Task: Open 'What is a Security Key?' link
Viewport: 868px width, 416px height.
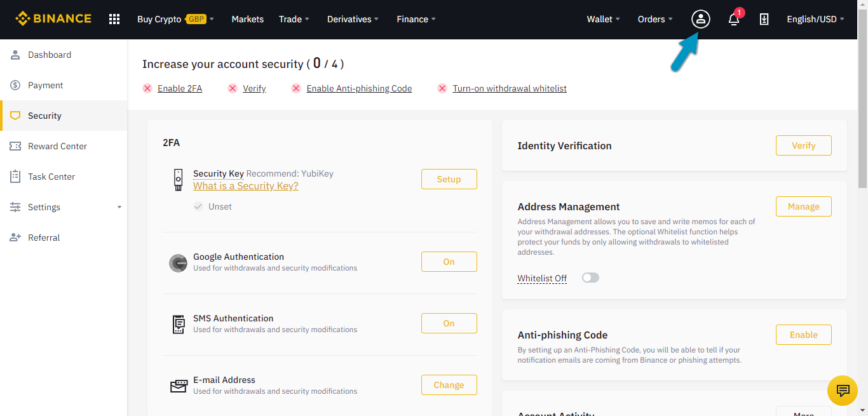Action: coord(246,185)
